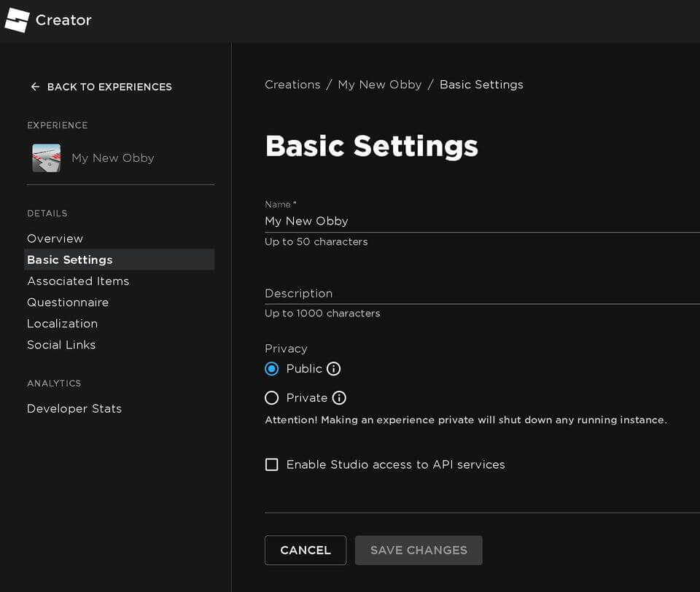Viewport: 700px width, 592px height.
Task: Click the My New Obby breadcrumb link
Action: pos(380,85)
